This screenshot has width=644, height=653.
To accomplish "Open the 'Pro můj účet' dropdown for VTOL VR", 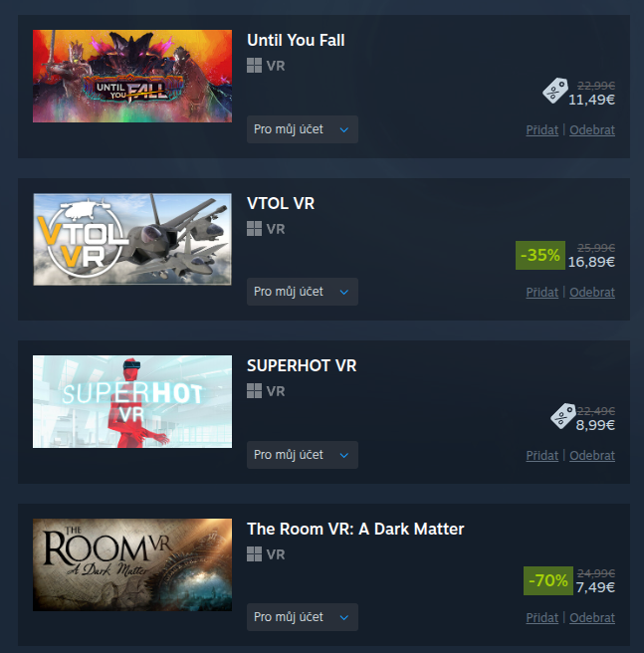I will coord(303,292).
